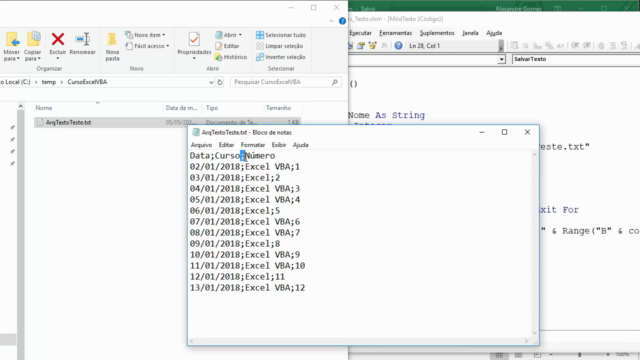640x360 pixels.
Task: Open the Explorer help question mark icon
Action: (342, 21)
